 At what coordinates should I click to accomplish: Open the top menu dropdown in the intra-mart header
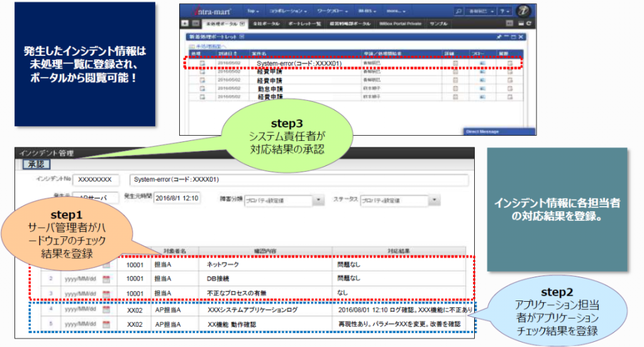click(253, 11)
